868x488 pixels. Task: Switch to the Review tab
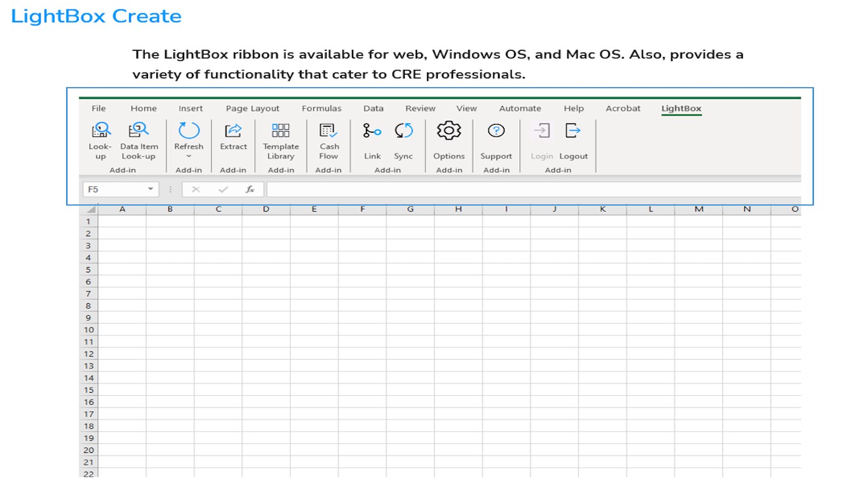[421, 109]
